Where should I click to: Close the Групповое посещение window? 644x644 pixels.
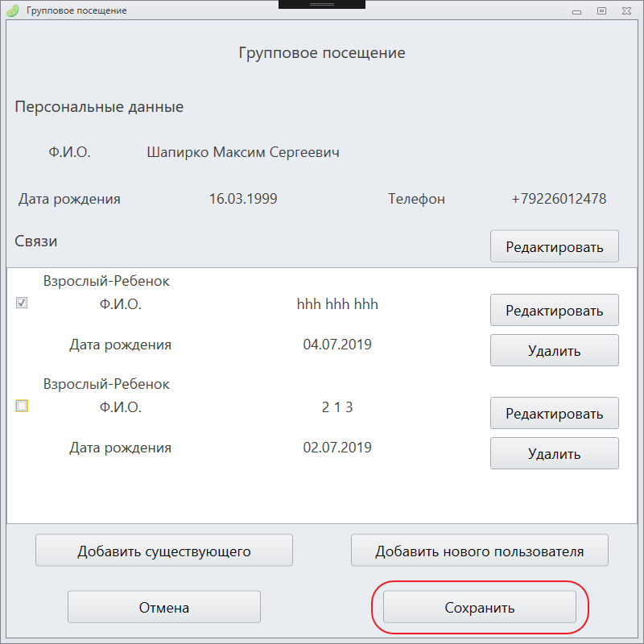point(626,11)
